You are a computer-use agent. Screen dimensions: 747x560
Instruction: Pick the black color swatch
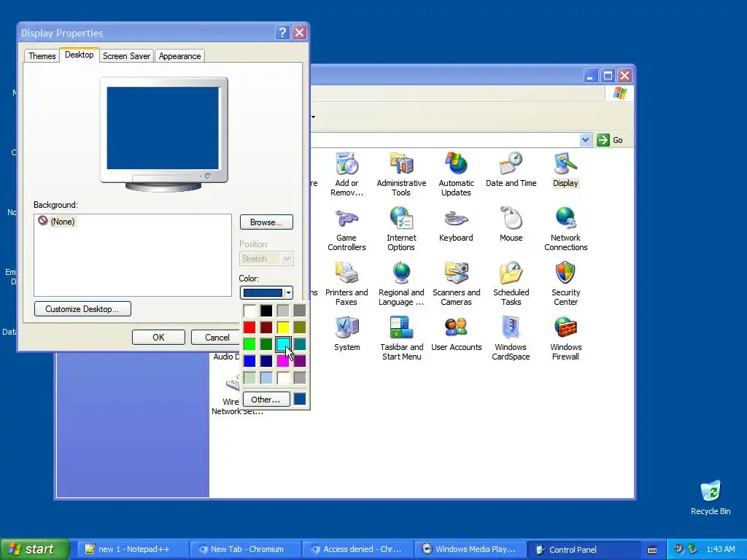(266, 311)
